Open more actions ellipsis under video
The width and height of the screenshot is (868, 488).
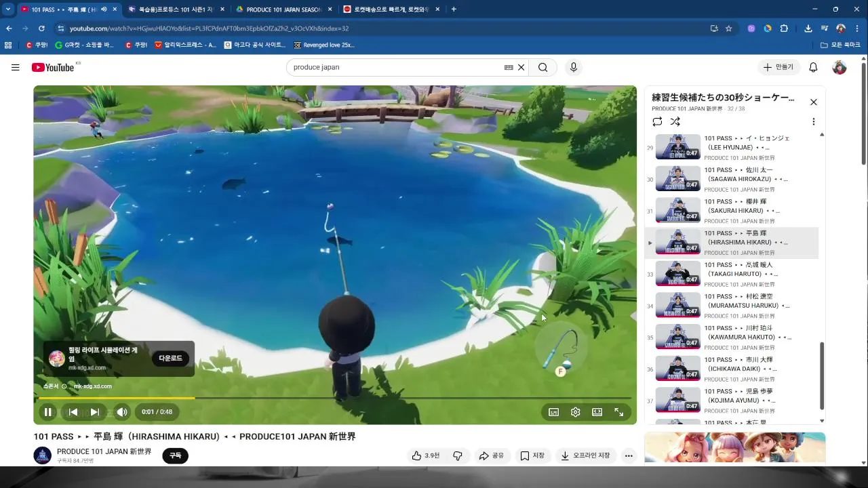pos(629,456)
